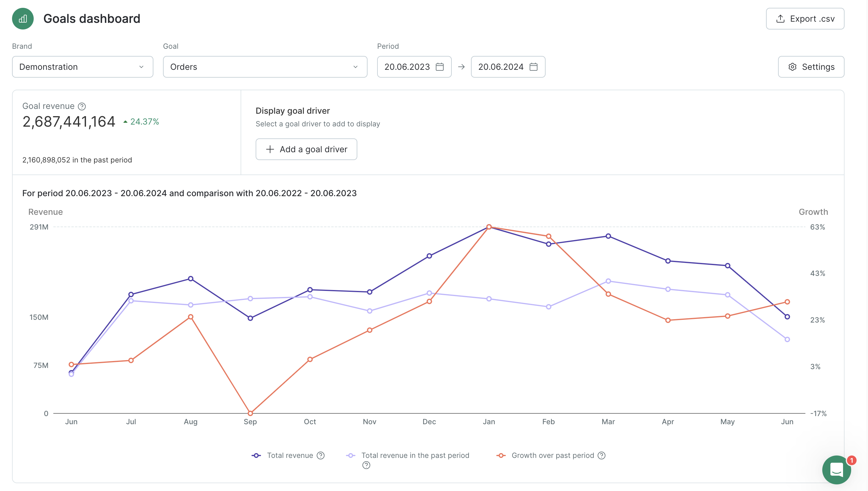Image resolution: width=868 pixels, height=491 pixels.
Task: Toggle Growth over past period legend item
Action: tap(545, 455)
